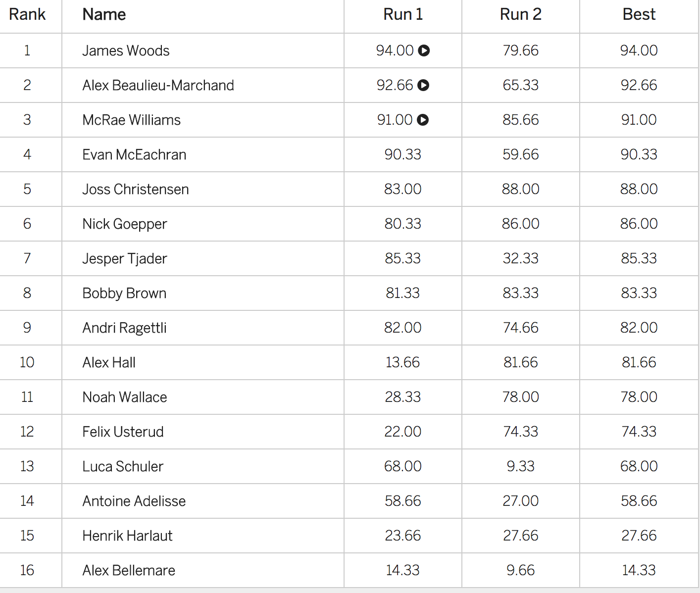Play James Woods' 94.00 run video
Screen dimensions: 700x593
[x=424, y=50]
